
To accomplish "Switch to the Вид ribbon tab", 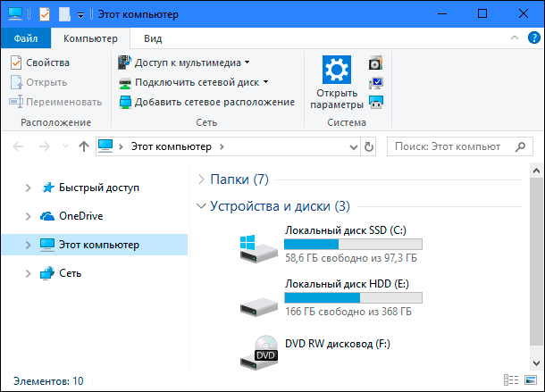I will click(153, 38).
